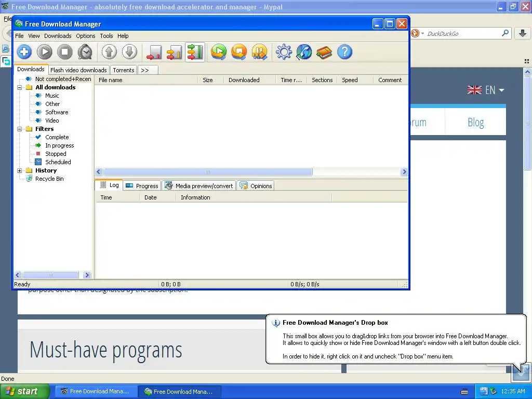Screen dimensions: 532x399
Task: Click the Mypal search magnifier icon
Action: [x=505, y=33]
